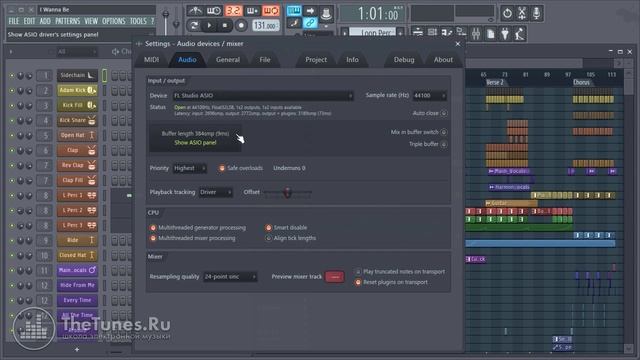
Task: Click the stop button
Action: click(x=225, y=25)
